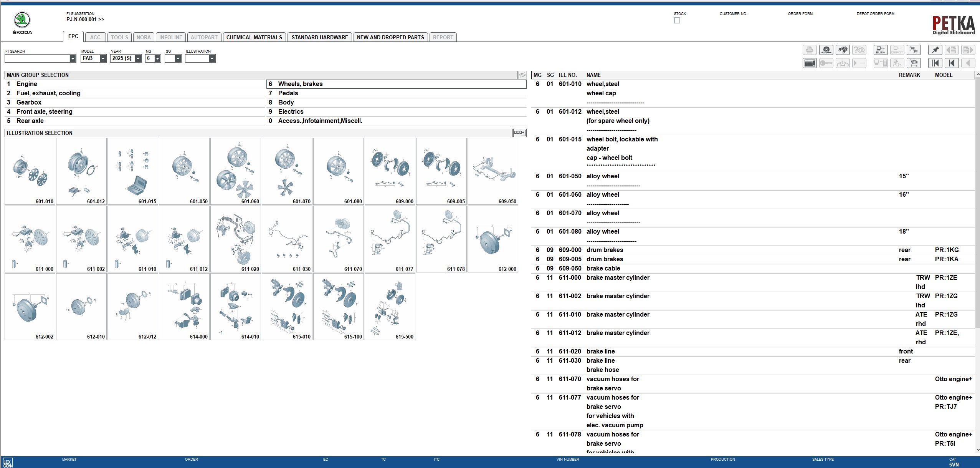Screen dimensions: 980x468
Task: Open illustration thumbnail 601-010
Action: pyautogui.click(x=30, y=171)
